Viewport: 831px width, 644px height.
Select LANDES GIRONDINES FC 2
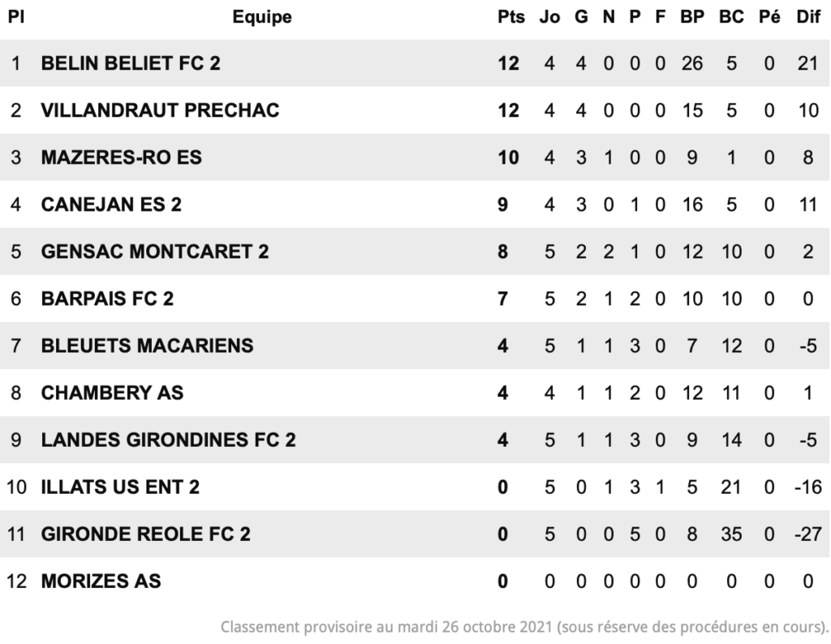tap(169, 440)
